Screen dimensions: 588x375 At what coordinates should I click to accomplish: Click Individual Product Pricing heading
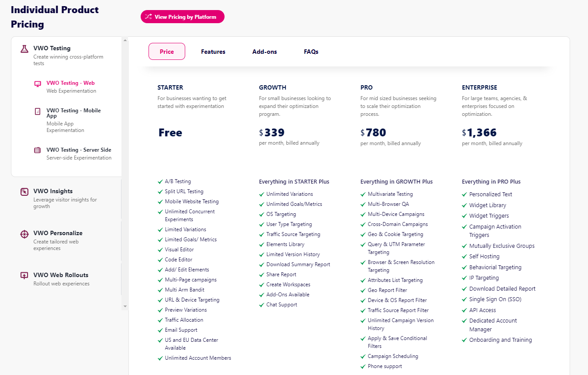pos(55,17)
